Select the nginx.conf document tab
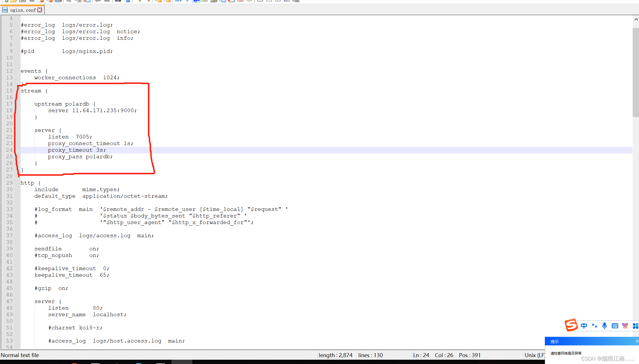Image resolution: width=639 pixels, height=364 pixels. pyautogui.click(x=23, y=10)
